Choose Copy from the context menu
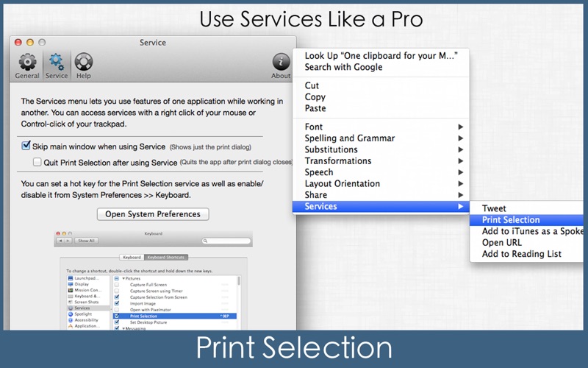Screen dimensions: 588x368 [315, 97]
